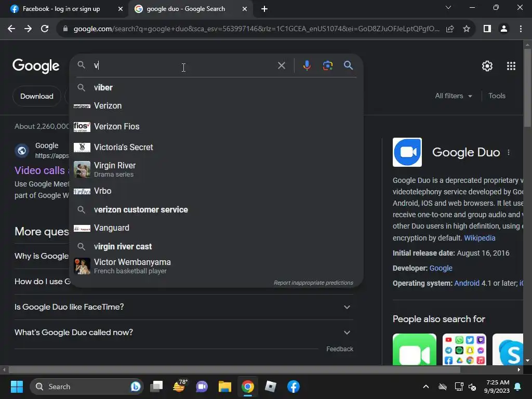This screenshot has width=532, height=399.
Task: Click the Google Duo logo in knowledge panel
Action: [407, 152]
